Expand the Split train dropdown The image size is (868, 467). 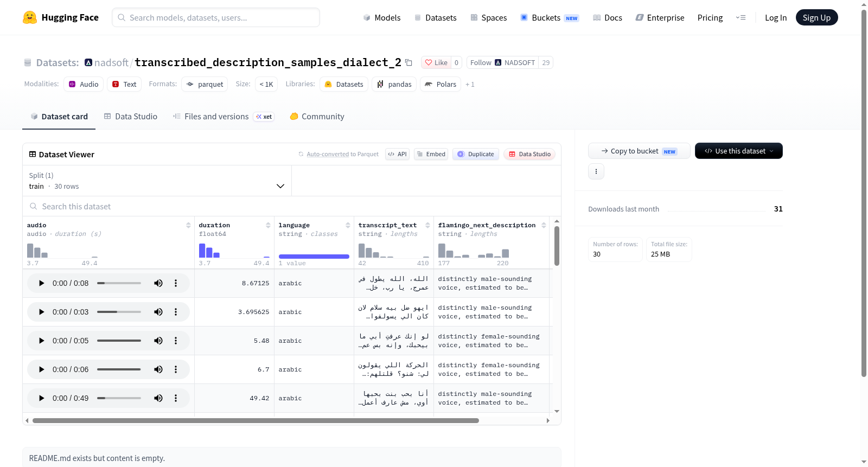[x=157, y=181]
